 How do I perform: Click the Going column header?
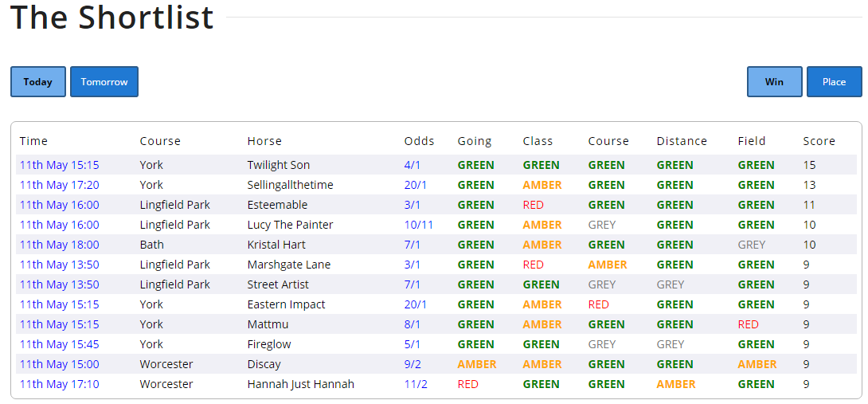(x=475, y=141)
